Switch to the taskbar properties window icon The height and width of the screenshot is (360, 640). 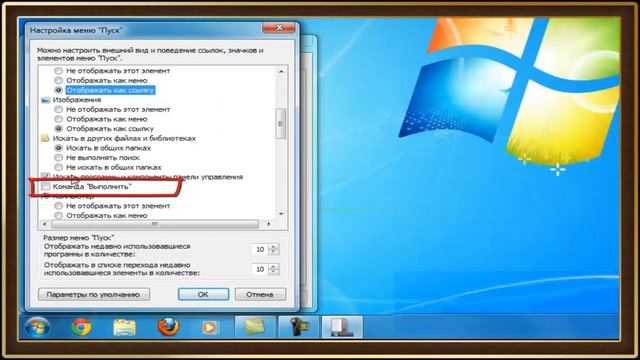tap(342, 327)
